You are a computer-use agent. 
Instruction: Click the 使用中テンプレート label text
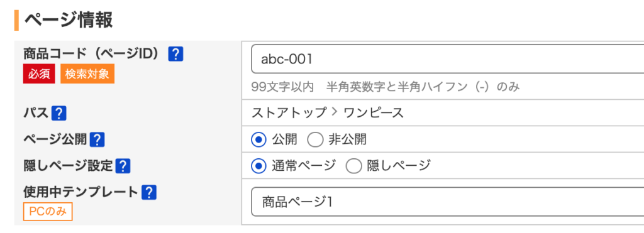(x=80, y=192)
